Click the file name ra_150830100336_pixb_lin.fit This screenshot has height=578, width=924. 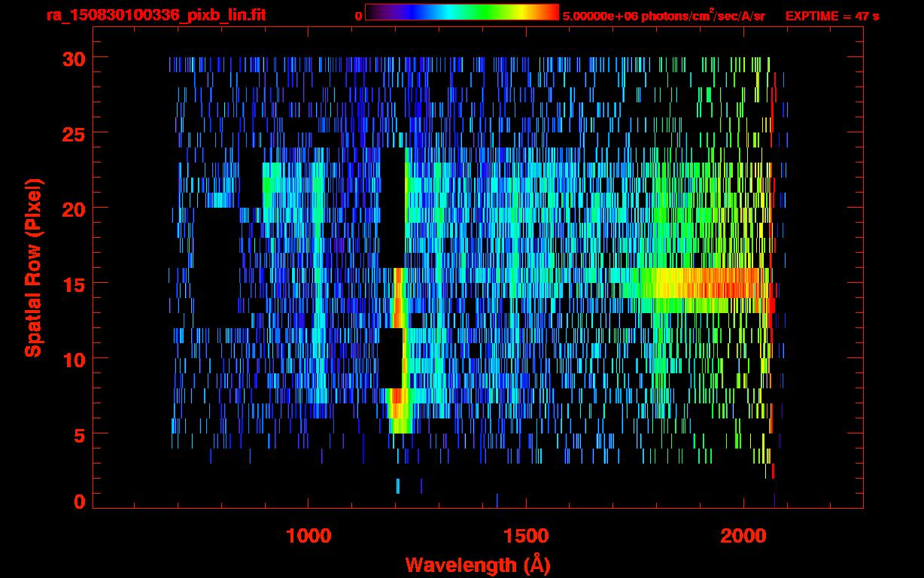pyautogui.click(x=155, y=15)
